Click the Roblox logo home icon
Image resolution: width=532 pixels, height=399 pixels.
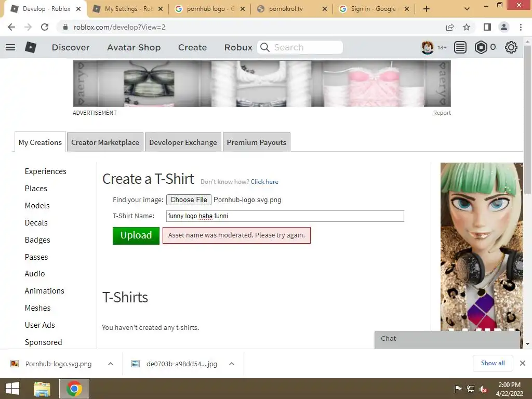click(31, 47)
